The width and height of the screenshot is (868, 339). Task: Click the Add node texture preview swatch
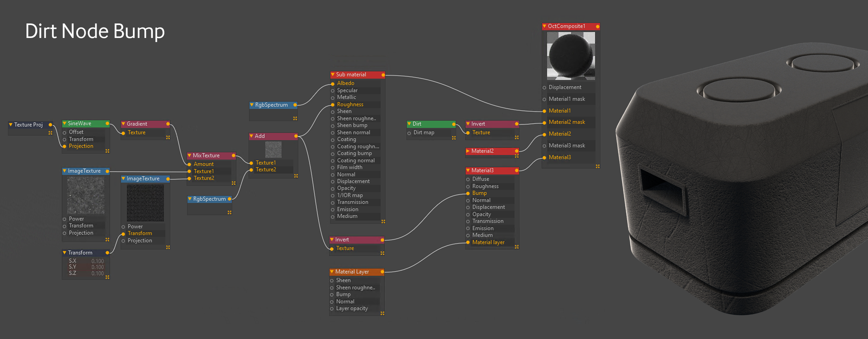pyautogui.click(x=273, y=149)
